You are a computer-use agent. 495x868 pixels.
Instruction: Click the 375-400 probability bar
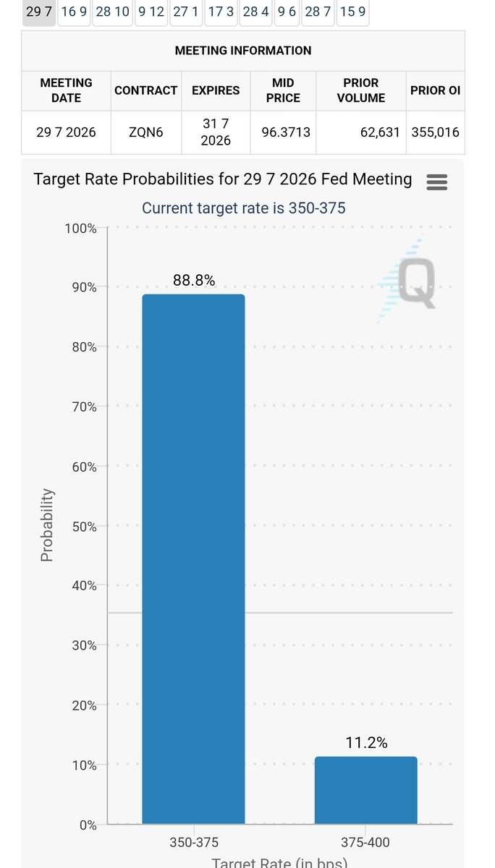click(366, 791)
